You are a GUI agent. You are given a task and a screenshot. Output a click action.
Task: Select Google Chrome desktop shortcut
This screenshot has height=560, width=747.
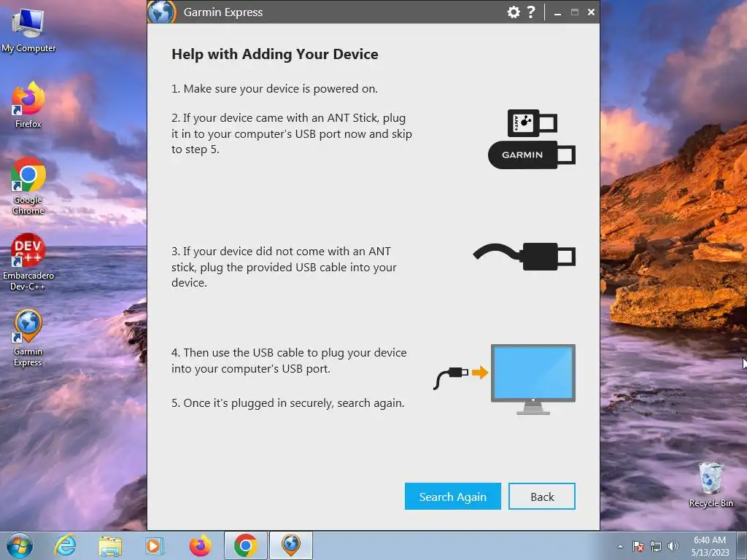(x=28, y=186)
